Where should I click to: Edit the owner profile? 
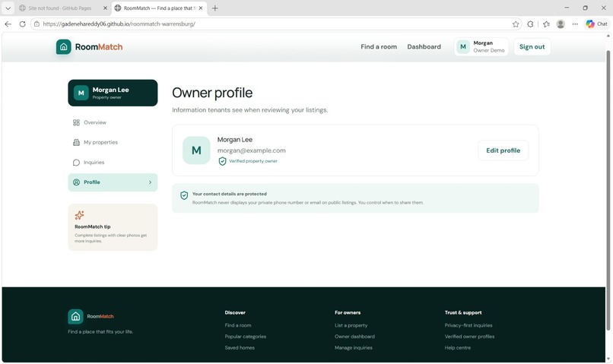pos(503,150)
